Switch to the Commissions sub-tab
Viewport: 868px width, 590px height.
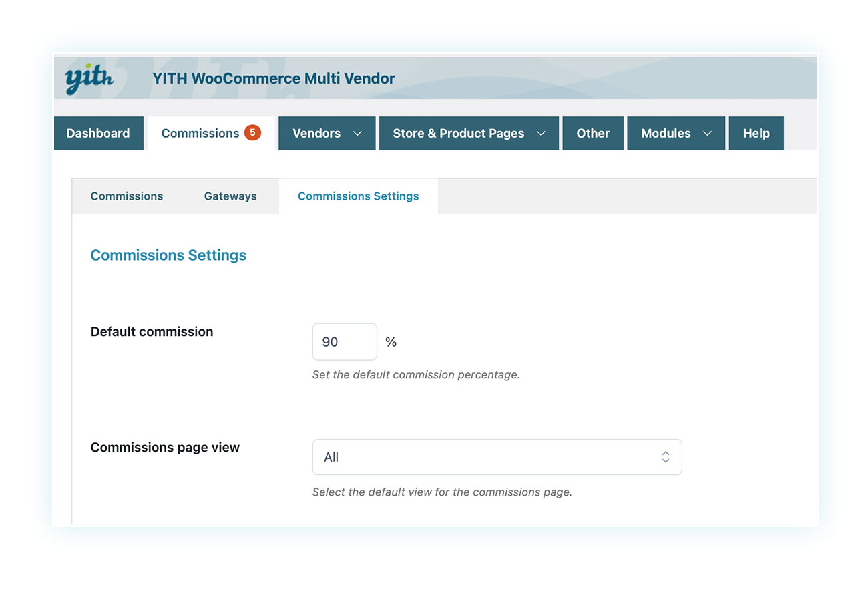tap(127, 196)
